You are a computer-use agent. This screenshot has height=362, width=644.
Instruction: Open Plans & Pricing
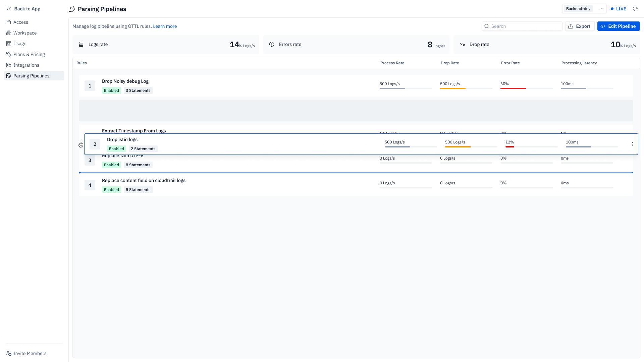point(34,54)
